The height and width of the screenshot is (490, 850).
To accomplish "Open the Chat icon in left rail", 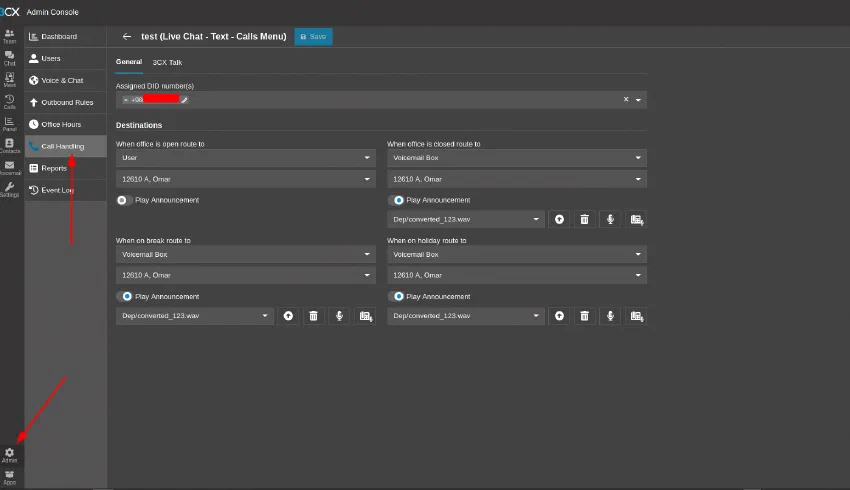I will pyautogui.click(x=9, y=59).
